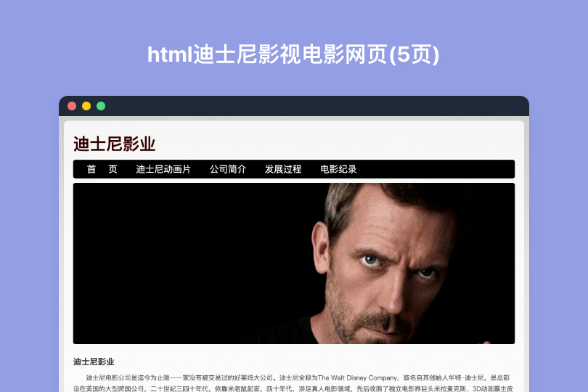
Task: Click the large 迪士尼影业 site logo title
Action: click(x=115, y=144)
